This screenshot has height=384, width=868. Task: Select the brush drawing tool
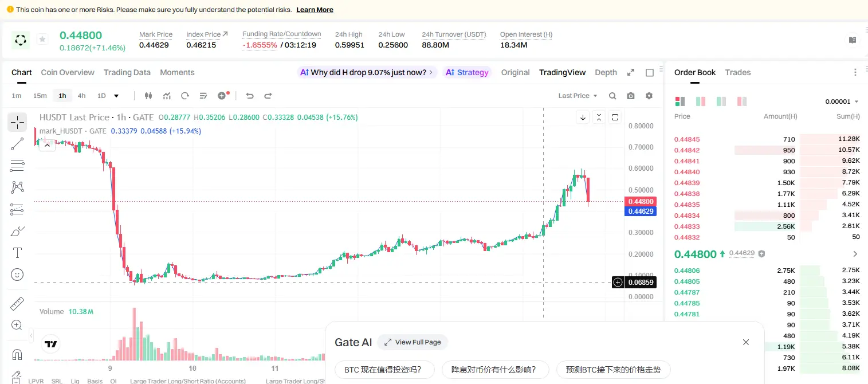click(x=17, y=231)
